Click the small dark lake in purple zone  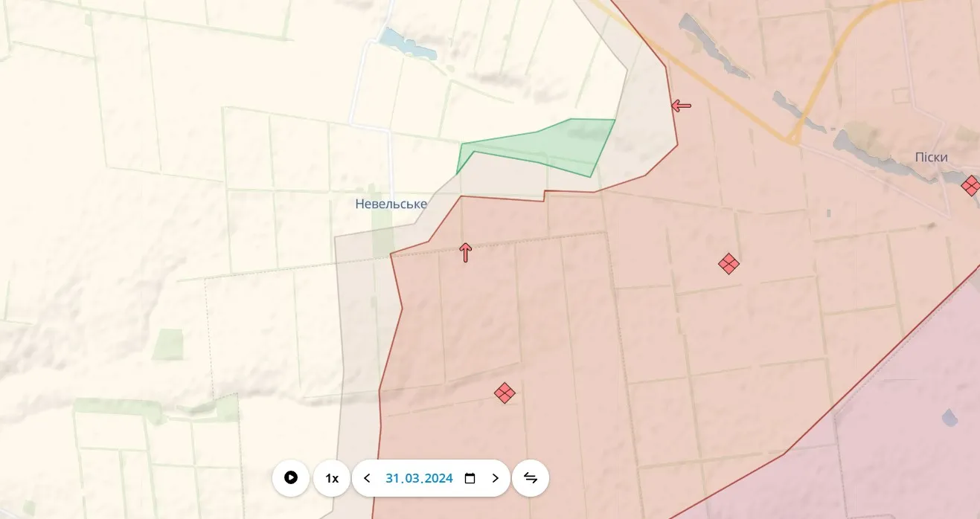coord(949,418)
